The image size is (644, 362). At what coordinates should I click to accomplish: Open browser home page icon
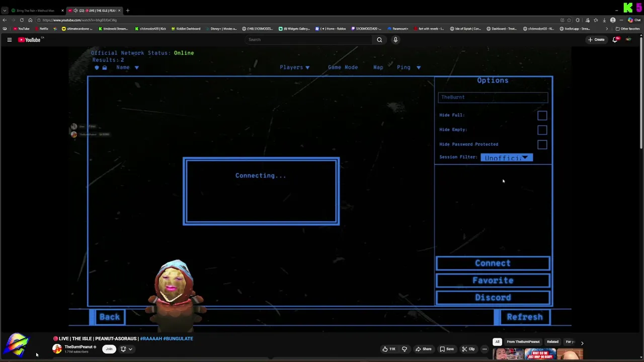pos(30,20)
